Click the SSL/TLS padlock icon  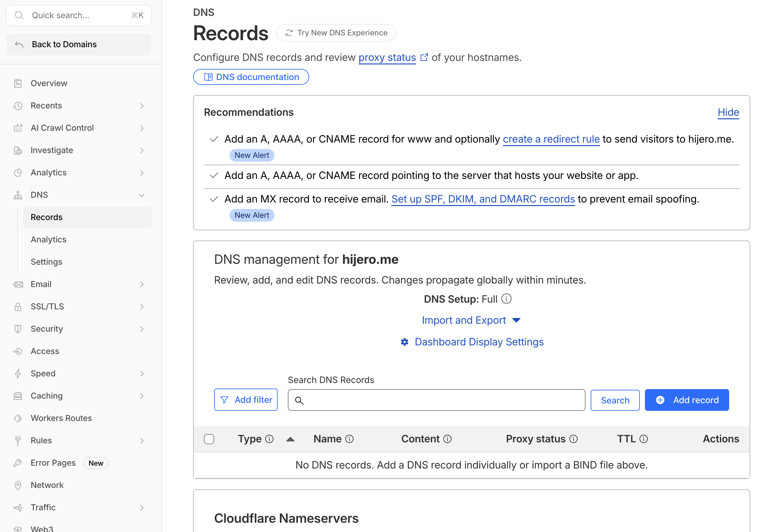coord(18,307)
